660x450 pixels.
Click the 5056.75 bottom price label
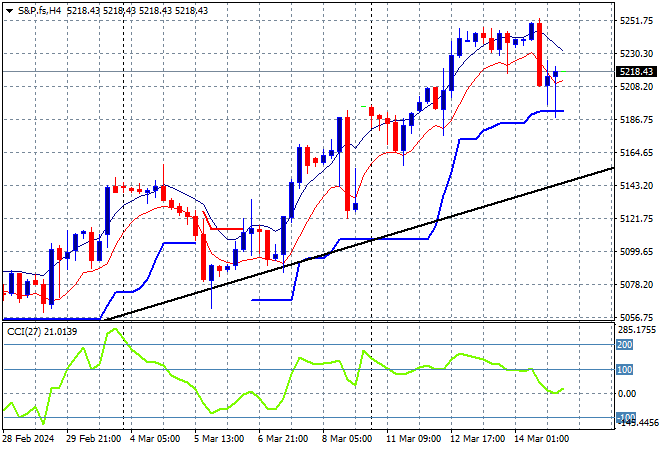pyautogui.click(x=636, y=316)
